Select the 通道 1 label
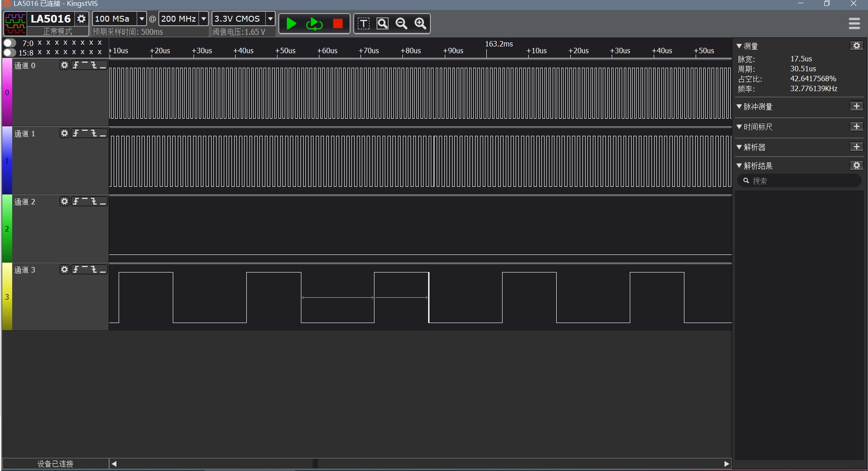This screenshot has height=471, width=868. (x=25, y=134)
